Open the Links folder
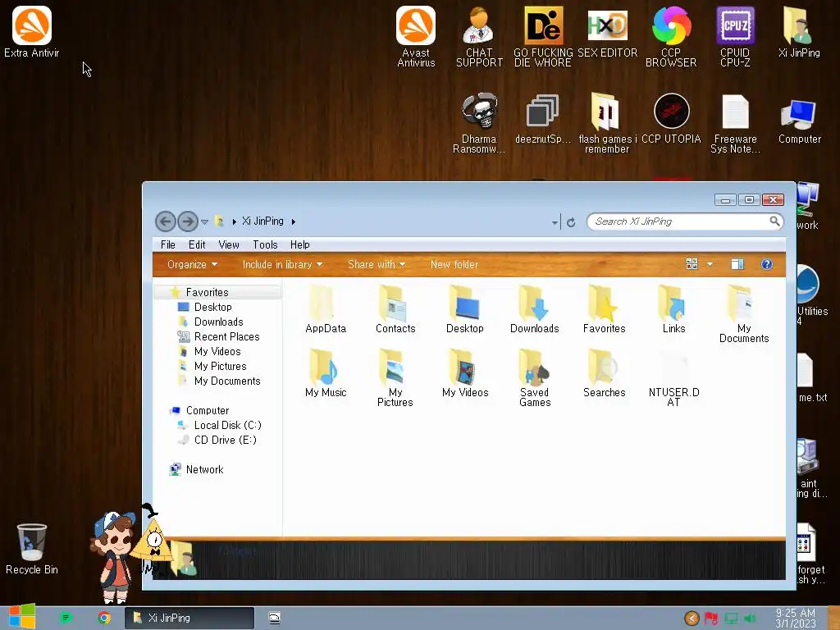840x630 pixels. 673,310
